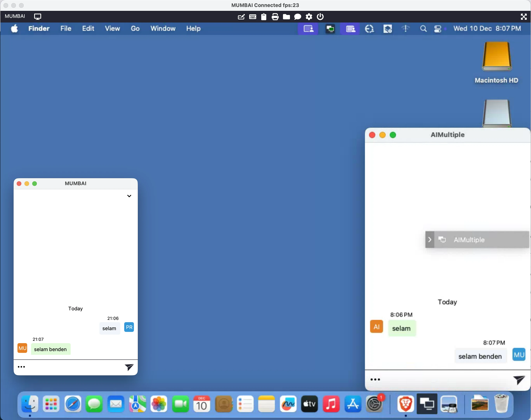Launch Safari from the Dock
This screenshot has width=531, height=420.
(73, 404)
